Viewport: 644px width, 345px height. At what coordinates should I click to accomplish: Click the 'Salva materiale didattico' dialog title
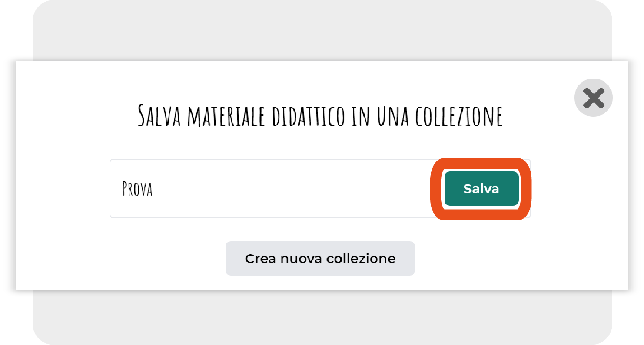pos(320,115)
